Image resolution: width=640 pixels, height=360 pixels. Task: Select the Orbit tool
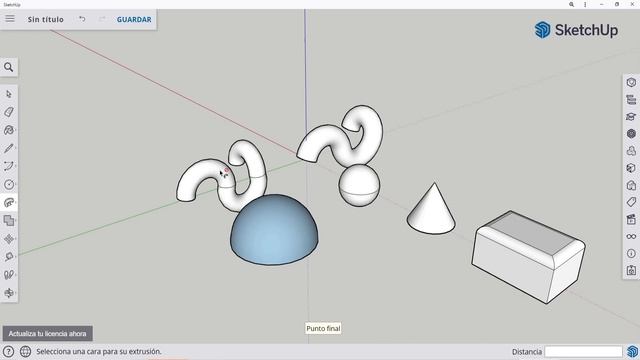(x=9, y=293)
